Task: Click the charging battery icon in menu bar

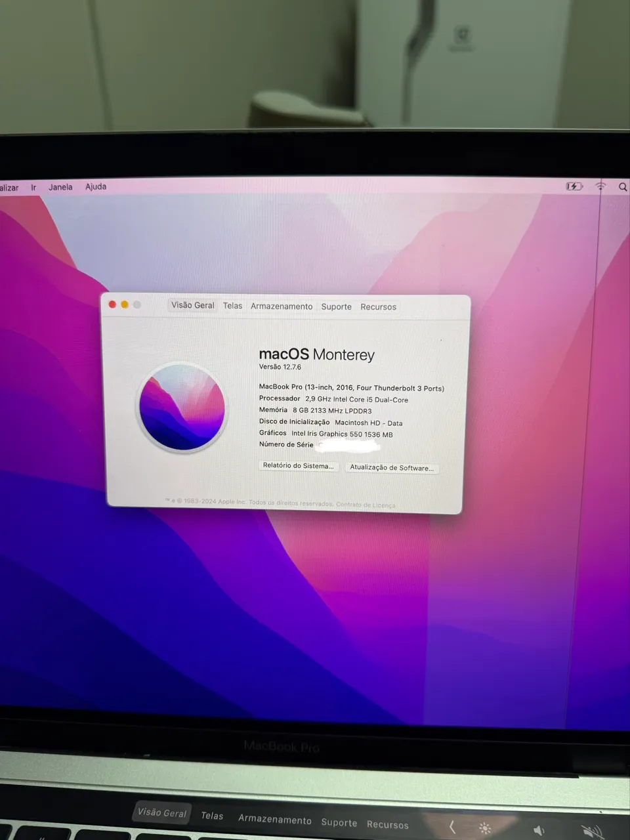Action: point(574,186)
